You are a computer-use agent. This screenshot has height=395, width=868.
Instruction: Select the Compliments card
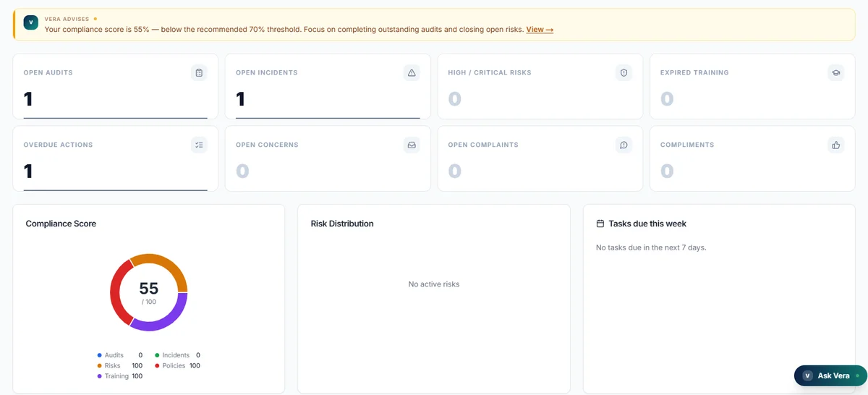tap(752, 158)
